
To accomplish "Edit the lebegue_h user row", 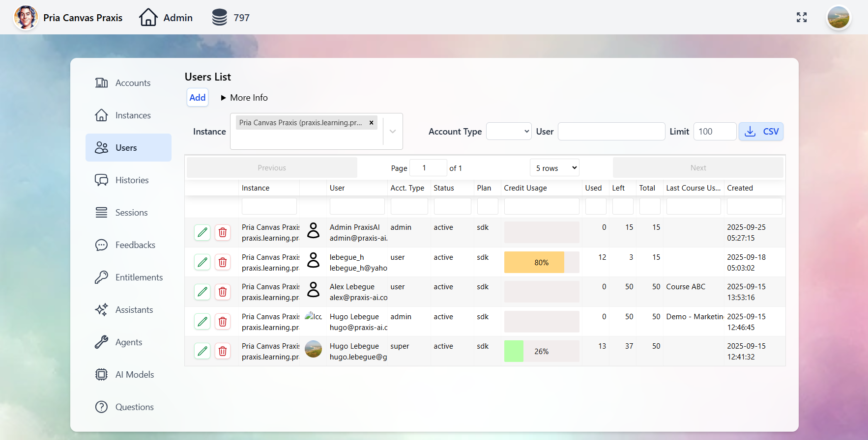I will [x=203, y=262].
